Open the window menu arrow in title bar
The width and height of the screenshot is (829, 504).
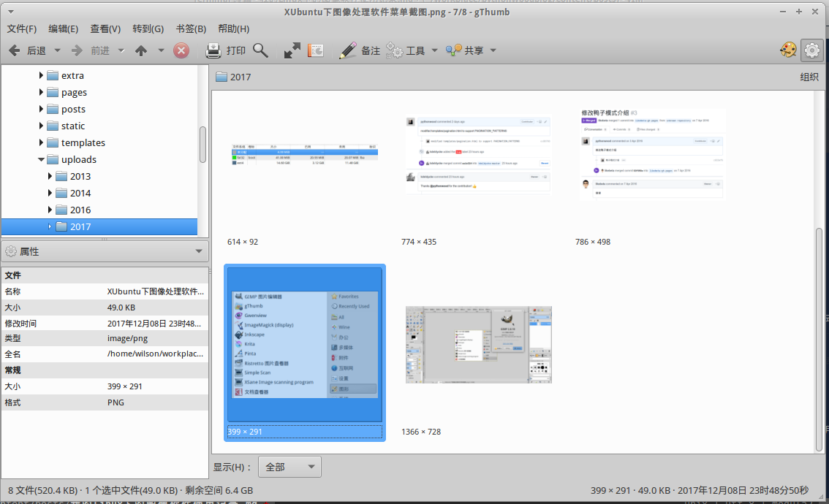(x=10, y=12)
